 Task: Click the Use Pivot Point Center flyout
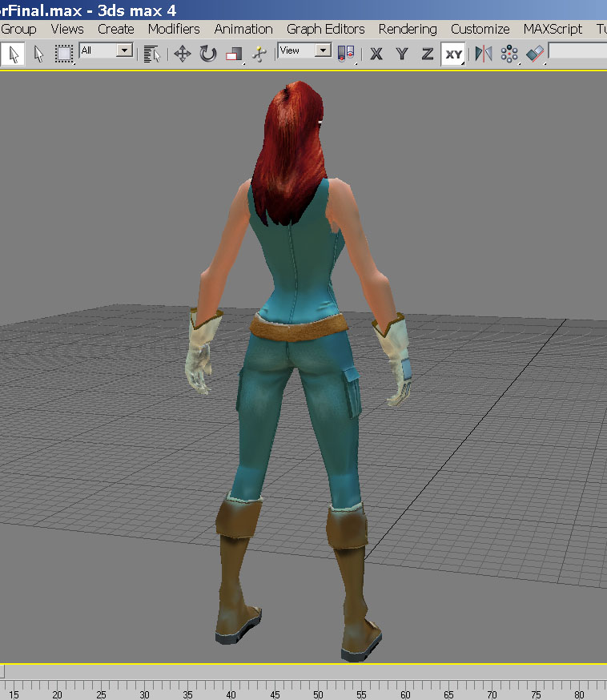(347, 54)
